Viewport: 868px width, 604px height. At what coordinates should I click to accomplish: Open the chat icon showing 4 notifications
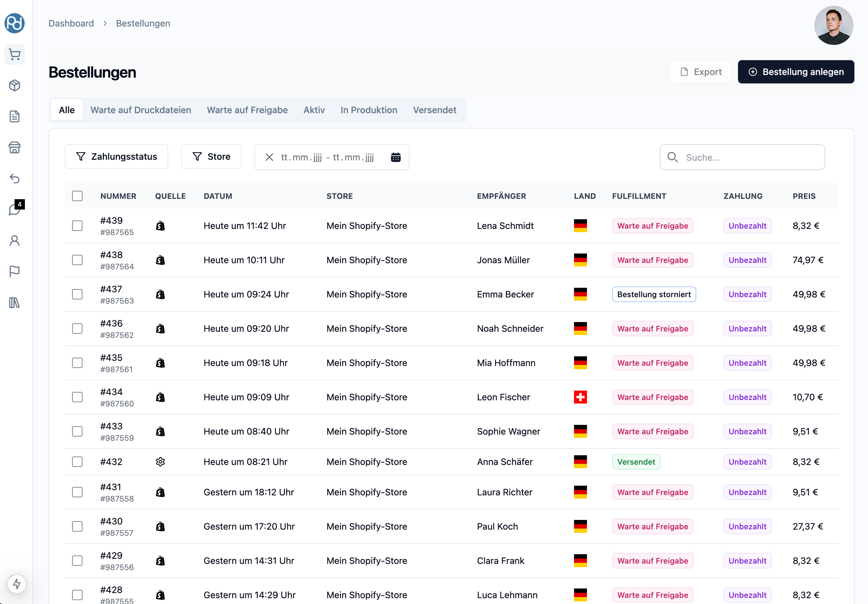click(x=14, y=210)
